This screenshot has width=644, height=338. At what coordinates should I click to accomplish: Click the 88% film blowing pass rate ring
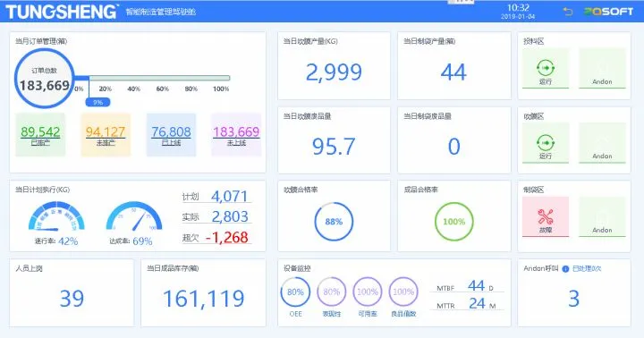click(x=334, y=222)
